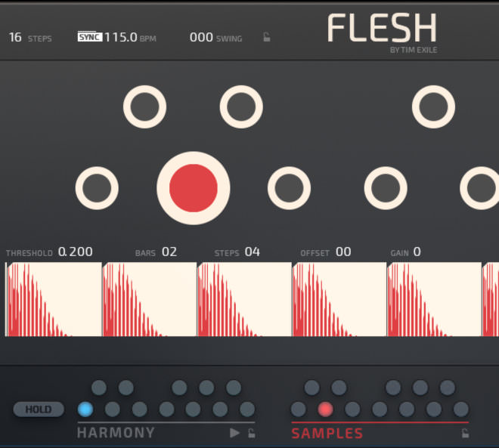Toggle the Samples lock icon
Viewport: 499px width, 448px height.
pyautogui.click(x=465, y=433)
